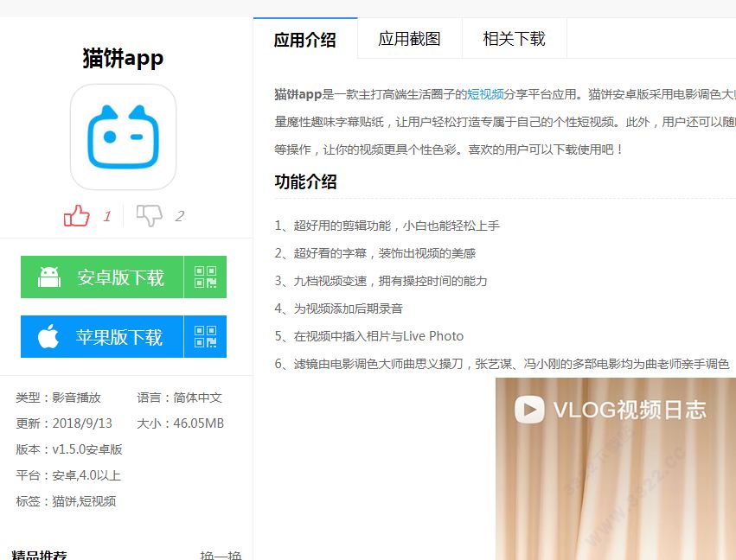Click the play icon beside VLOG视频日志

coord(529,410)
